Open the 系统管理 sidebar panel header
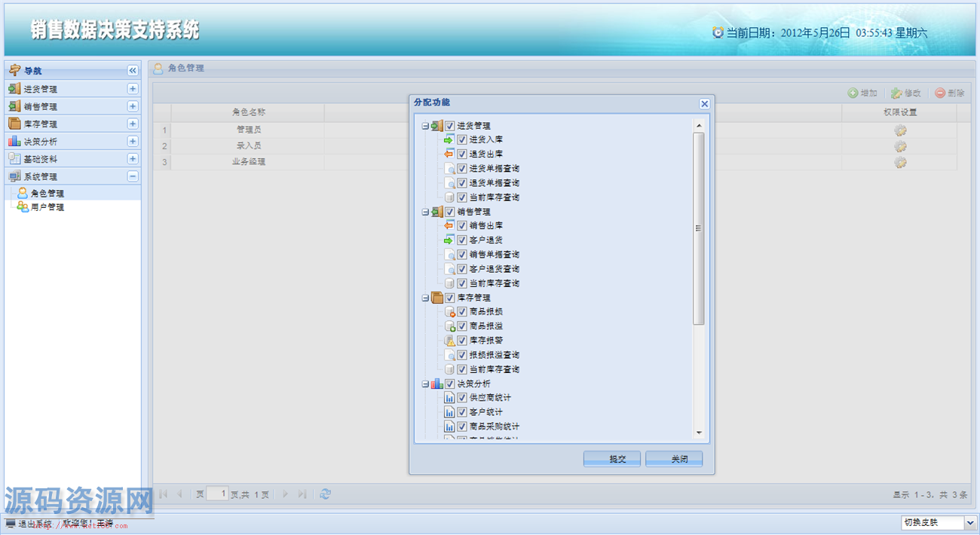 pyautogui.click(x=72, y=176)
